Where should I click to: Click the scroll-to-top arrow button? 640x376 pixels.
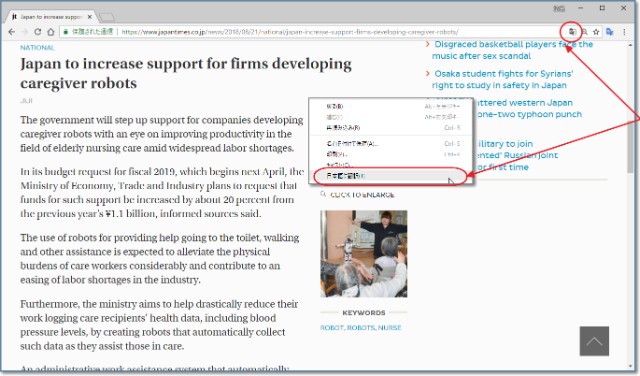tap(594, 341)
